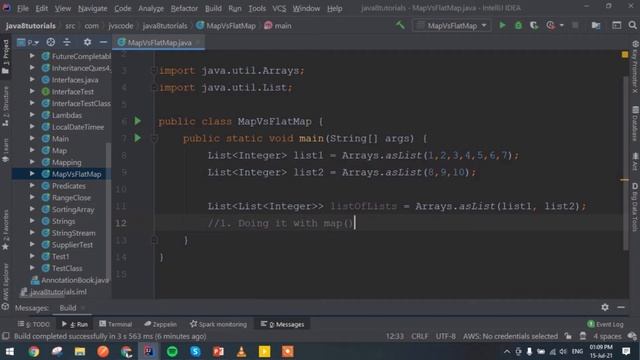Click UTF-8 encoding in status bar
The image size is (640, 360).
[x=445, y=336]
